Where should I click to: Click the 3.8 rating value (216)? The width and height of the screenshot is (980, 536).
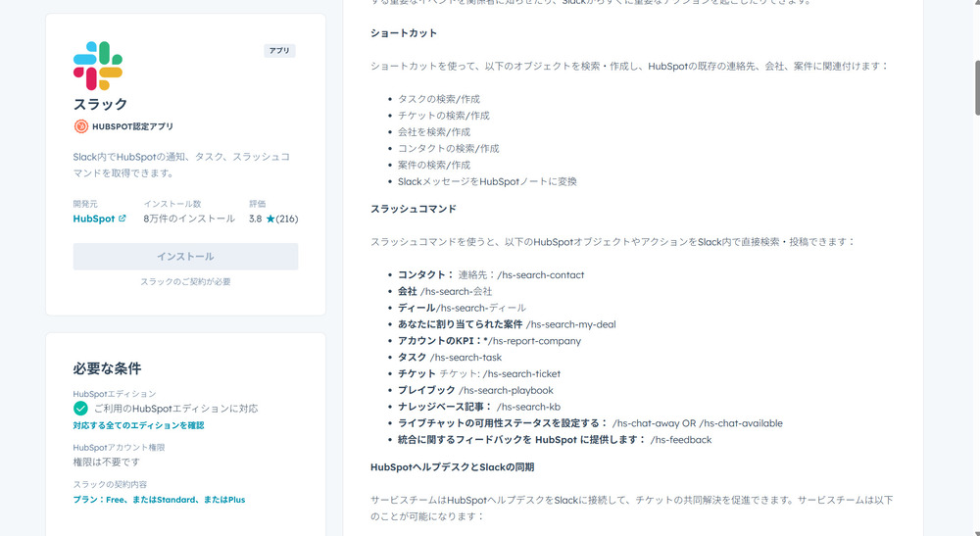coord(273,219)
